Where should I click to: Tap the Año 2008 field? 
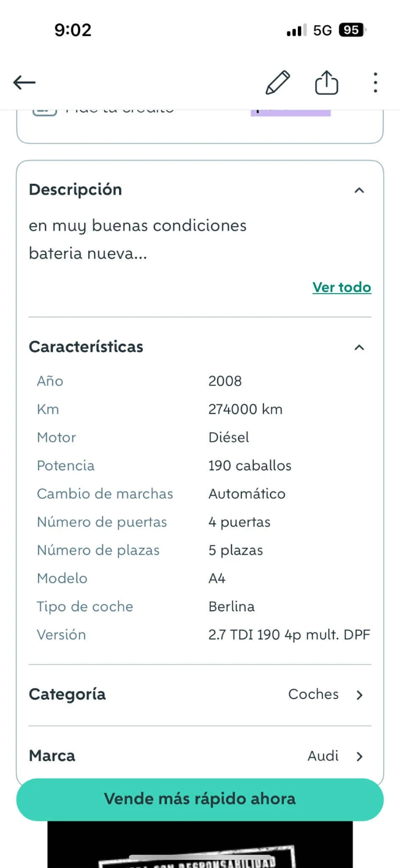coord(225,381)
